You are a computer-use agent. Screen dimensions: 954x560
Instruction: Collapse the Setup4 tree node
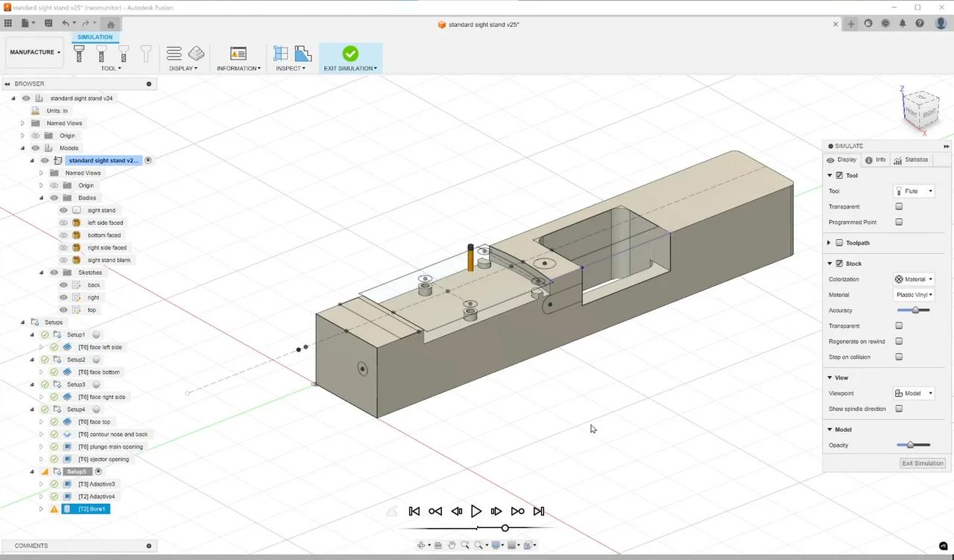click(32, 409)
